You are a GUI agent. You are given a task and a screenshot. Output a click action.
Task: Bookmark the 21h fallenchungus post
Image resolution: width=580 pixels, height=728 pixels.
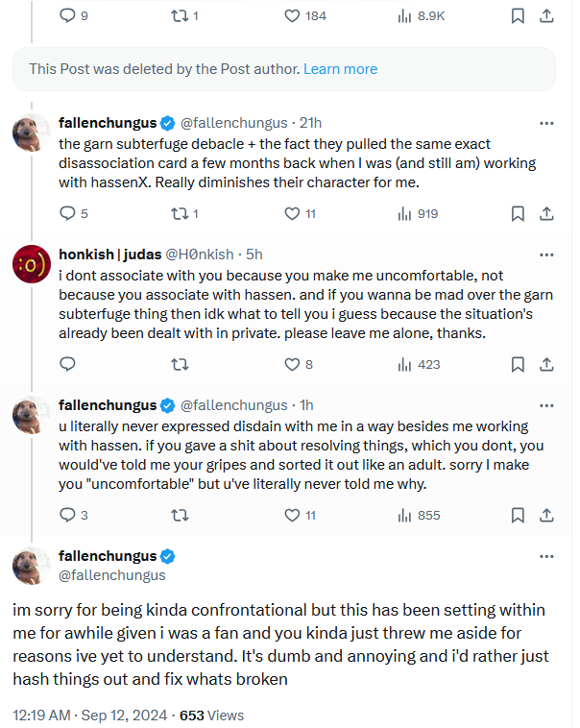pyautogui.click(x=518, y=213)
